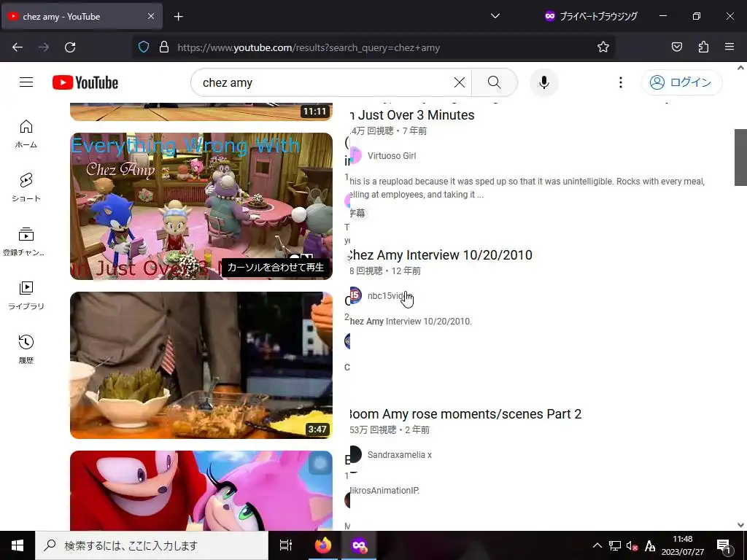Open ホーム in the sidebar
The height and width of the screenshot is (560, 747).
(x=26, y=134)
